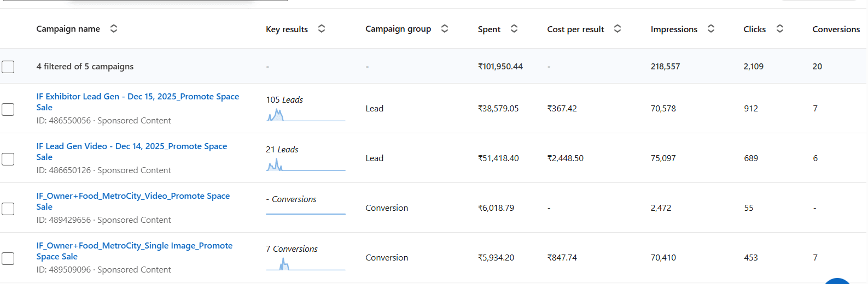Open IF Lead Gen Video - Dec 14 campaign

pyautogui.click(x=132, y=152)
